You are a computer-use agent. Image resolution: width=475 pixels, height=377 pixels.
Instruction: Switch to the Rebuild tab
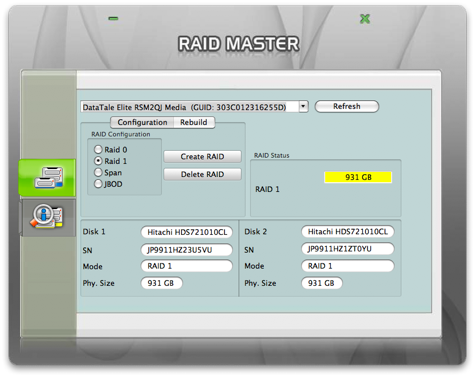194,122
